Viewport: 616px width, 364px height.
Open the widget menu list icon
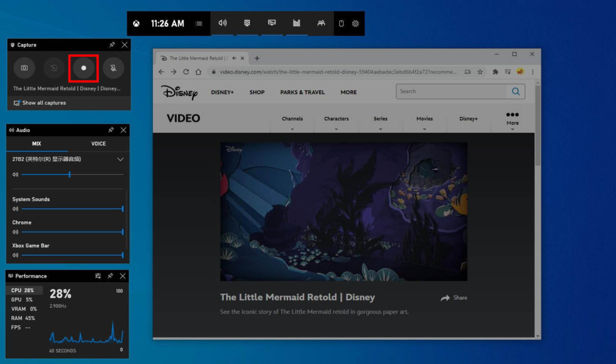click(x=199, y=23)
